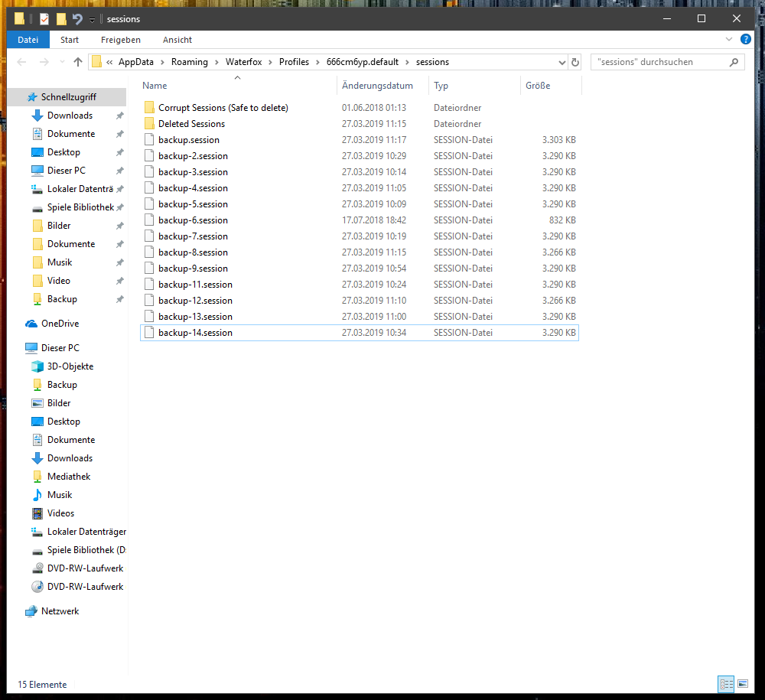Open the Freigeben ribbon tab
The width and height of the screenshot is (765, 700).
(x=121, y=40)
